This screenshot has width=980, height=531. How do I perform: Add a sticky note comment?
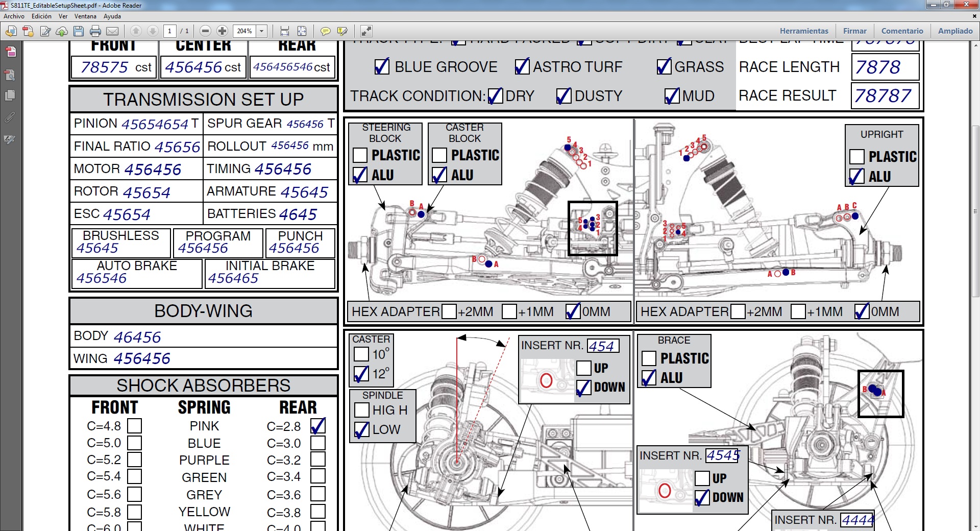pos(325,31)
